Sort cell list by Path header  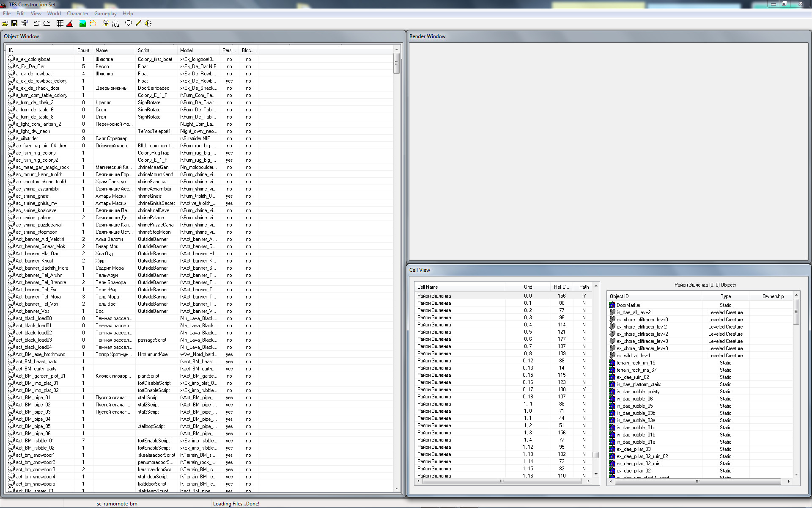[584, 287]
